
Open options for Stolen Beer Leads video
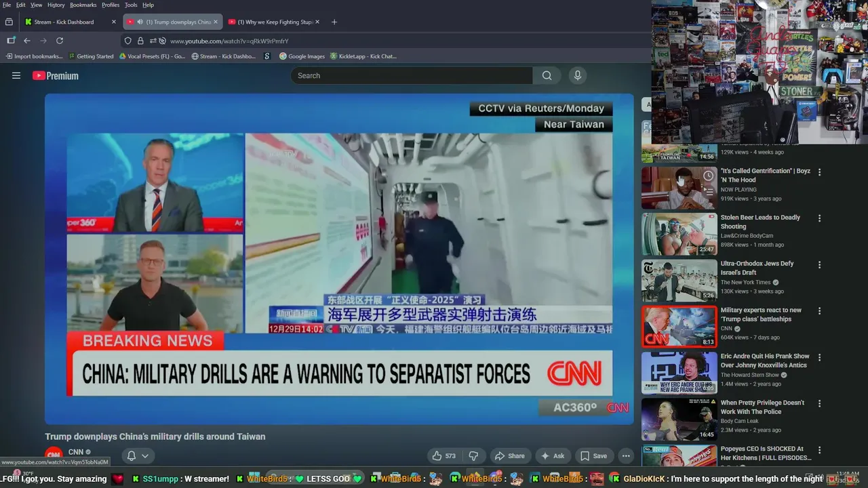819,218
